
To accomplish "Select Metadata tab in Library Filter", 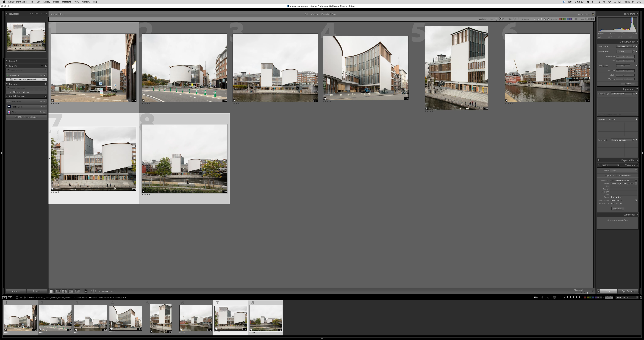I will tap(325, 14).
